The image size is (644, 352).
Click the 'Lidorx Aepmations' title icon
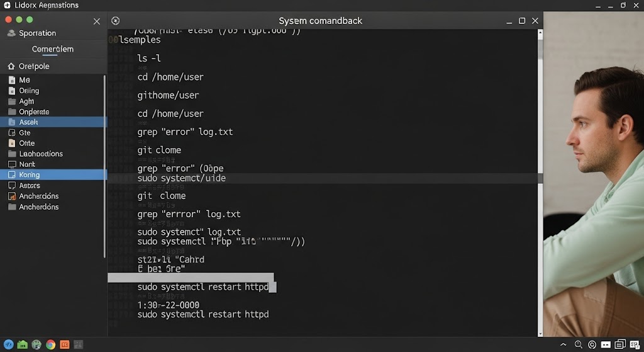(x=7, y=5)
